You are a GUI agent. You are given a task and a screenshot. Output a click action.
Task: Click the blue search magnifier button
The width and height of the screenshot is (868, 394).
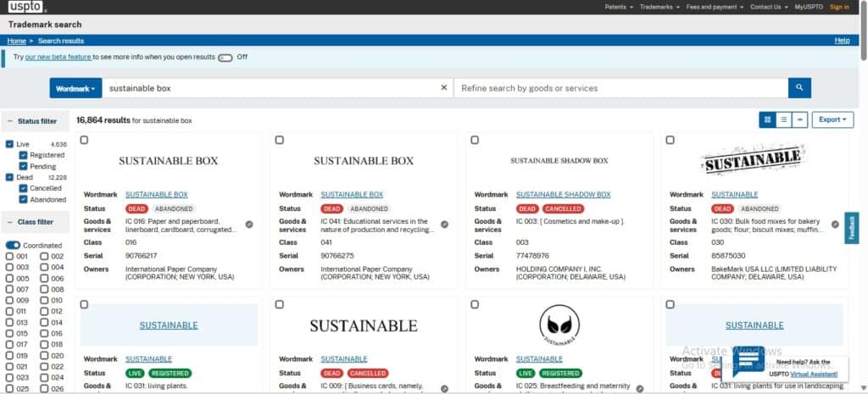(x=799, y=88)
